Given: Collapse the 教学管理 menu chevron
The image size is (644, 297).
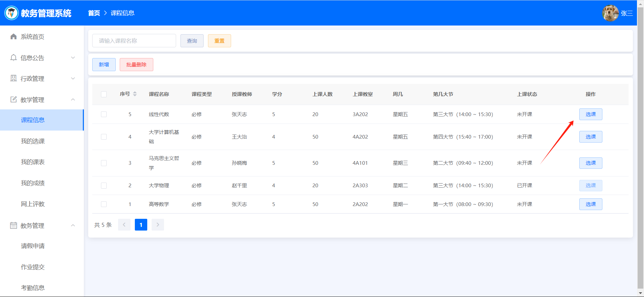Looking at the screenshot, I should pyautogui.click(x=73, y=100).
